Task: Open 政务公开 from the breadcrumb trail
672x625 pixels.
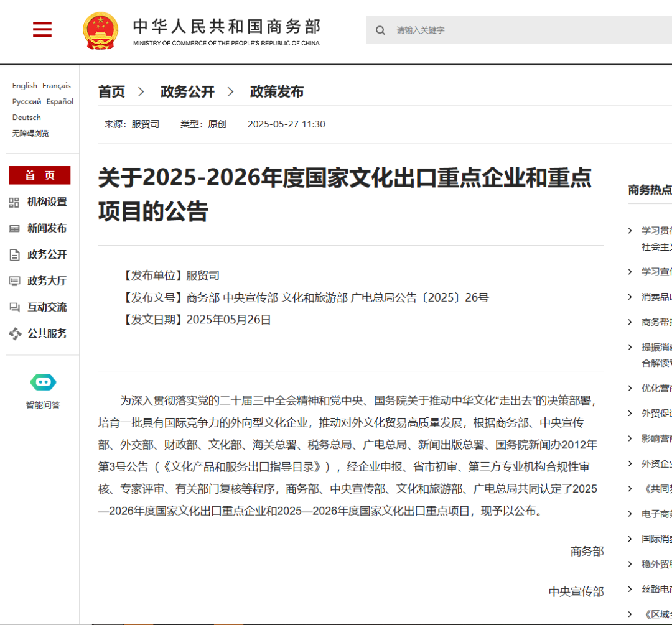Action: (x=187, y=91)
